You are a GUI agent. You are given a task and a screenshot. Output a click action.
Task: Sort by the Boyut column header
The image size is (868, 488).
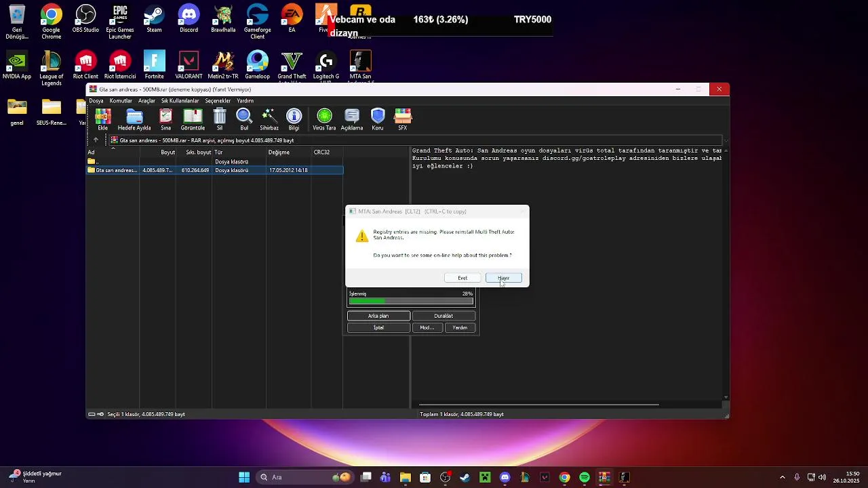[x=158, y=152]
